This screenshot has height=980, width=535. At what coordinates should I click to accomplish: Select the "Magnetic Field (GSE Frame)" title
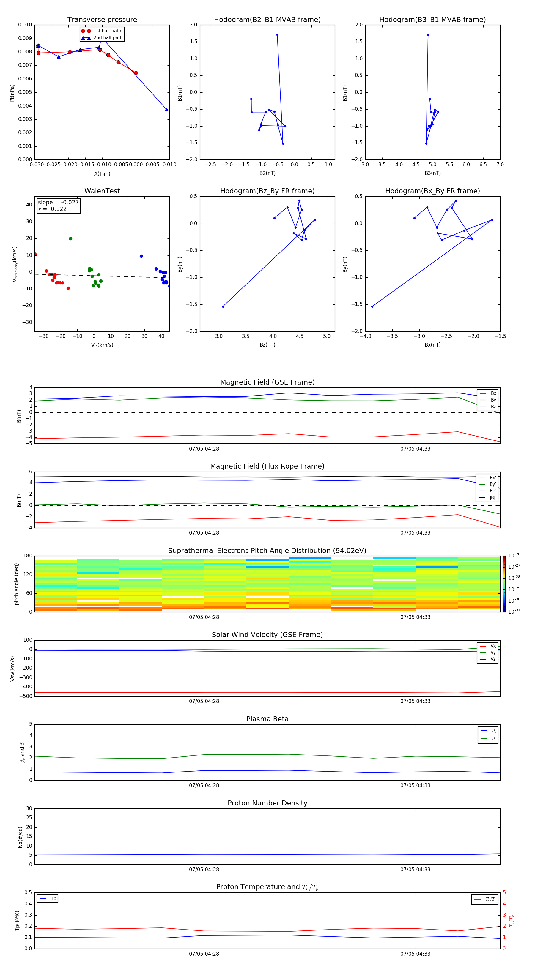pos(267,382)
